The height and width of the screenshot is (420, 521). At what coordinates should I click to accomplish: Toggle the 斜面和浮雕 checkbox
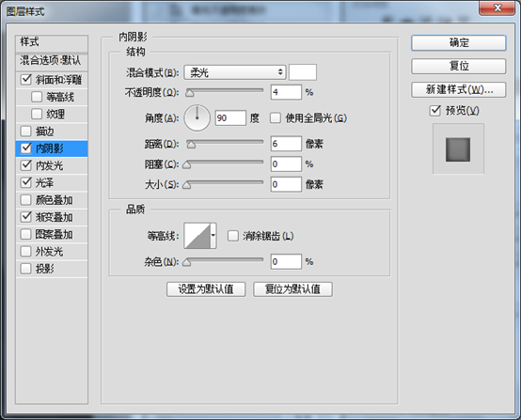(x=26, y=80)
